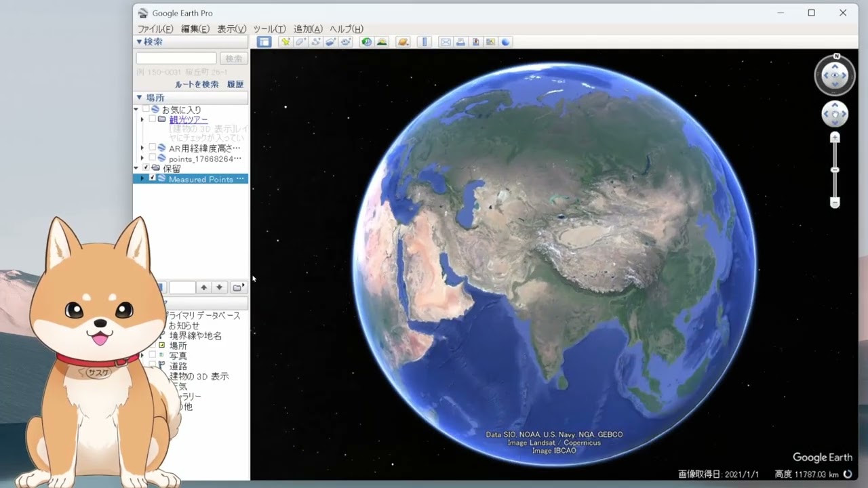Viewport: 868px width, 488px height.
Task: Launch Google Earth blue globe icon
Action: click(x=505, y=42)
